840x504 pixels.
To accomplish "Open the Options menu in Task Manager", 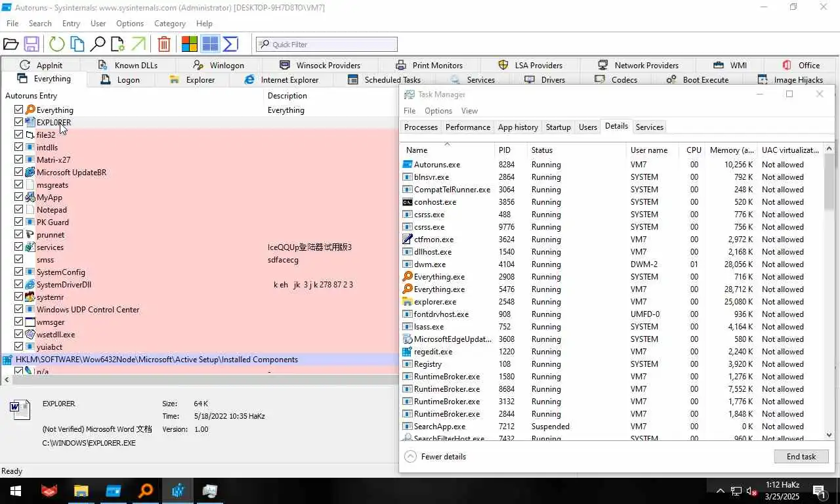I will 438,111.
